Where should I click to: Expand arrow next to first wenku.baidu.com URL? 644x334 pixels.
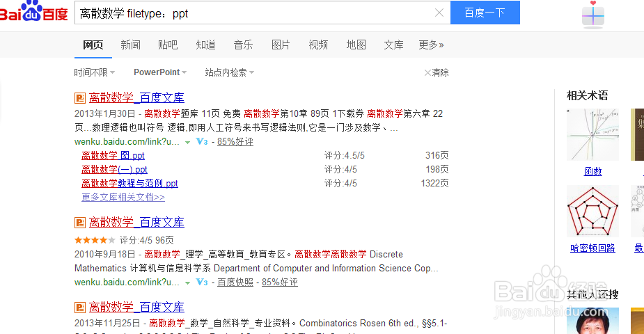point(187,143)
